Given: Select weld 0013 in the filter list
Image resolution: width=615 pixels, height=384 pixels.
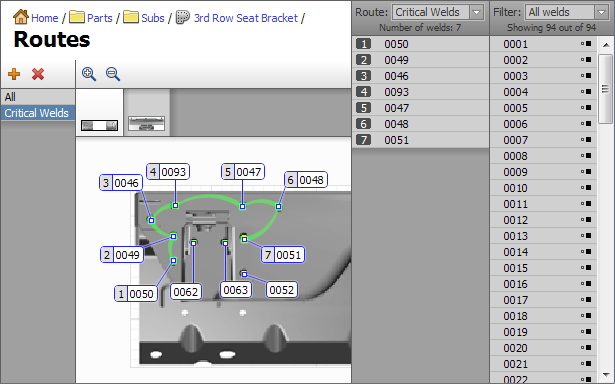Looking at the screenshot, I should [544, 236].
